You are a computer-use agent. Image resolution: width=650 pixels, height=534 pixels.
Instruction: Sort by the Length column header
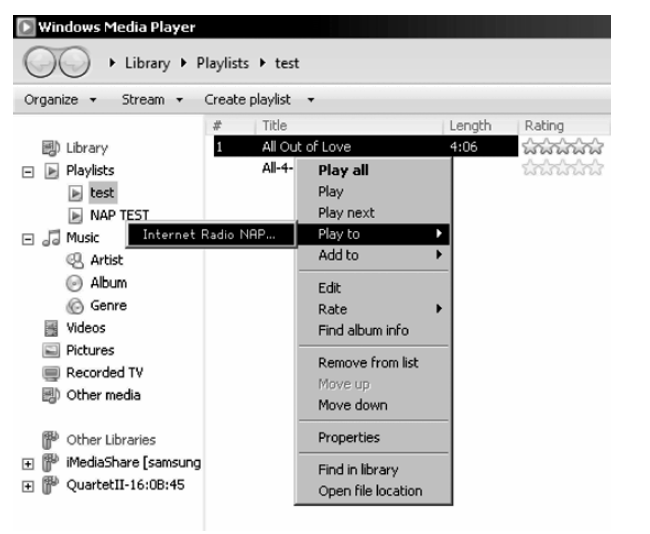[x=481, y=126]
